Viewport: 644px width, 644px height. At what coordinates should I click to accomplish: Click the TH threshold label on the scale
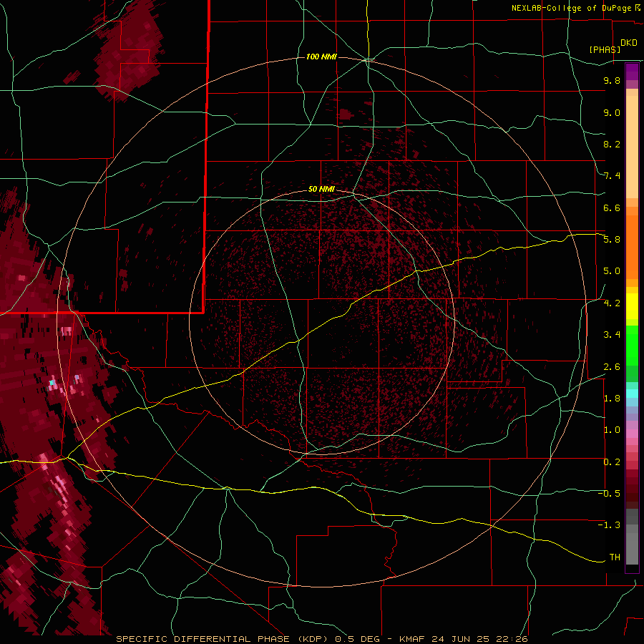[x=615, y=557]
